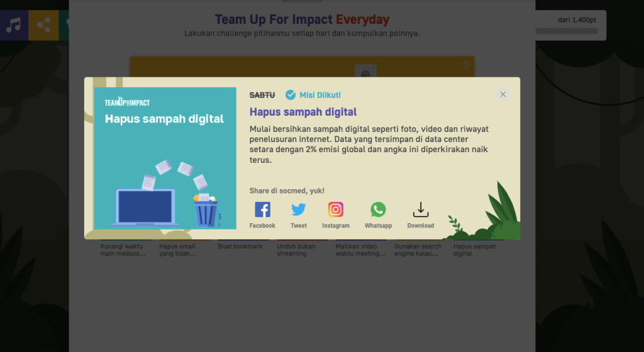The width and height of the screenshot is (644, 352).
Task: Select the Kurangi waktu main medsos challenge
Action: (123, 250)
